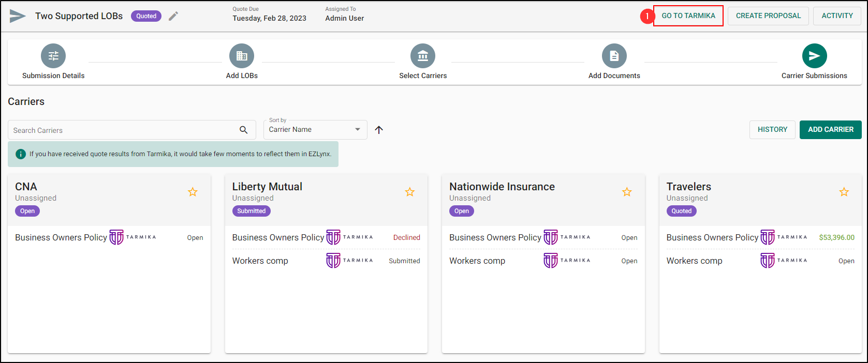Click Two Supported LOBs title
Screen dimensions: 868x363
[79, 16]
